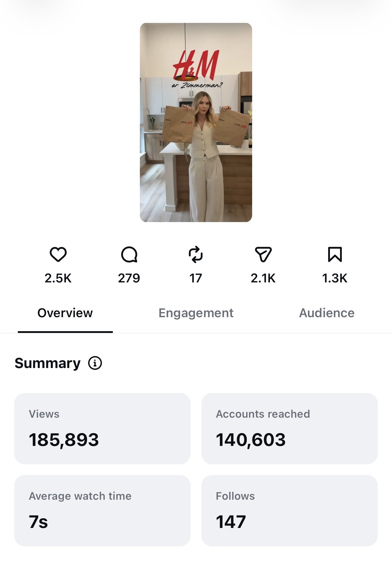Tap the heart likes icon
The height and width of the screenshot is (566, 392).
pos(58,254)
